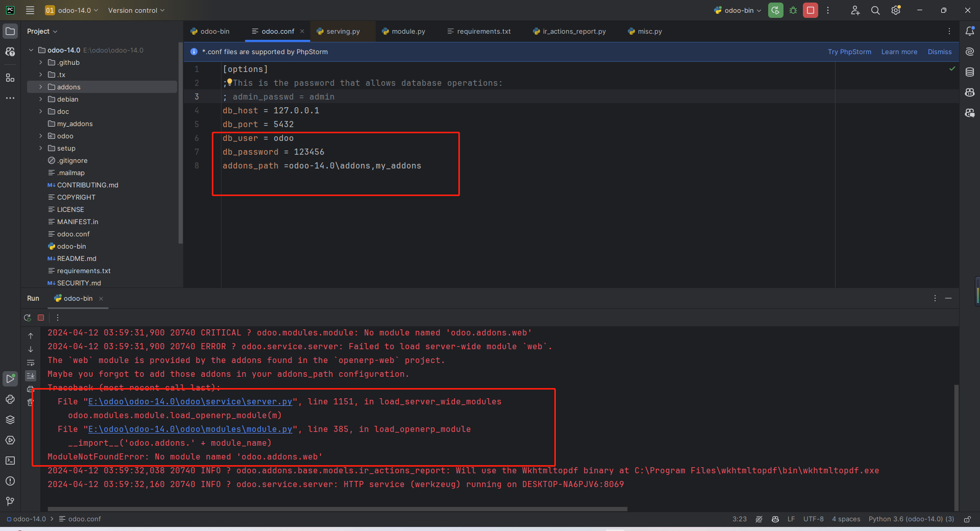Switch to odoo-bin editor tab
Viewport: 980px width, 531px height.
pos(210,31)
